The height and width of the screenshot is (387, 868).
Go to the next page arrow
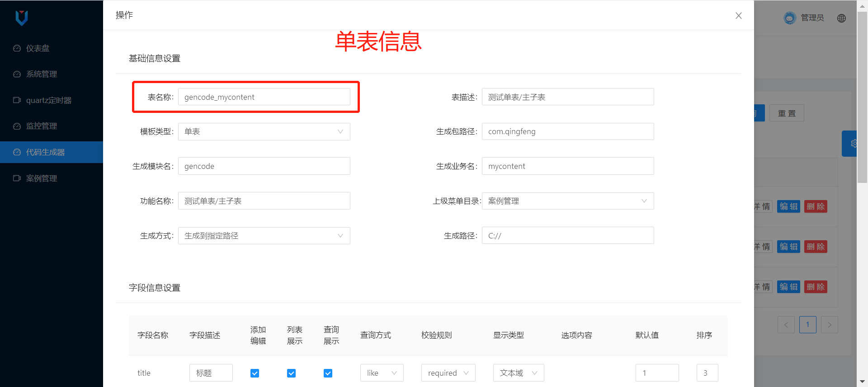pos(830,325)
